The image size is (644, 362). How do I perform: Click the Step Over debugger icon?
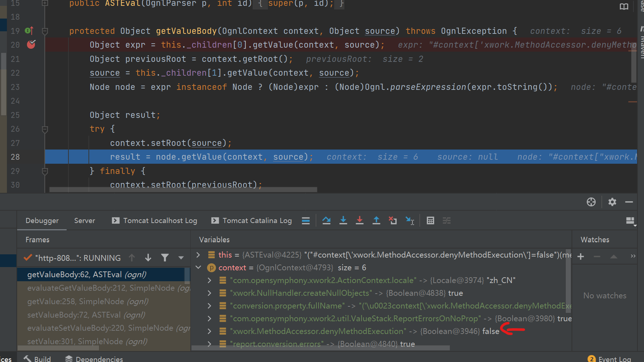327,220
